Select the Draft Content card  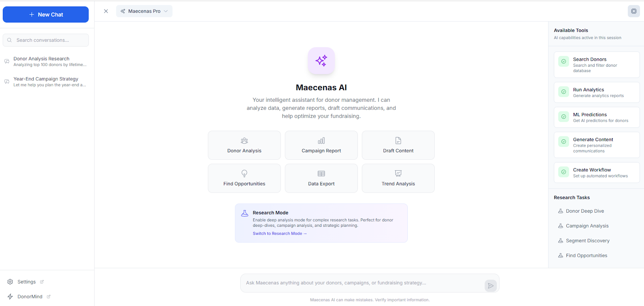pos(398,145)
